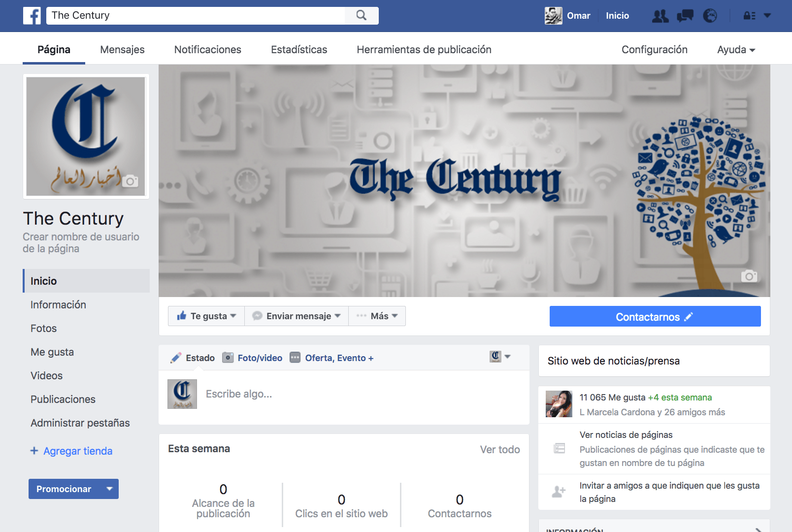This screenshot has height=532, width=792.
Task: Click the blue Contactarnos button
Action: [x=655, y=316]
